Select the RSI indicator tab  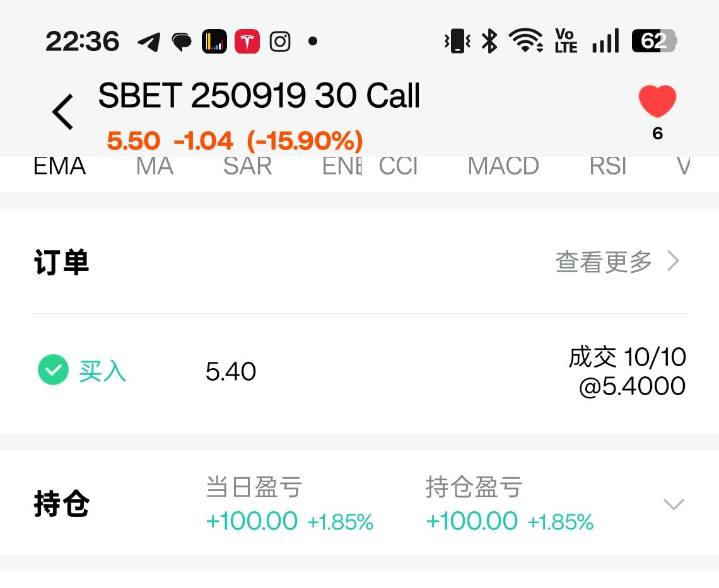[x=608, y=166]
